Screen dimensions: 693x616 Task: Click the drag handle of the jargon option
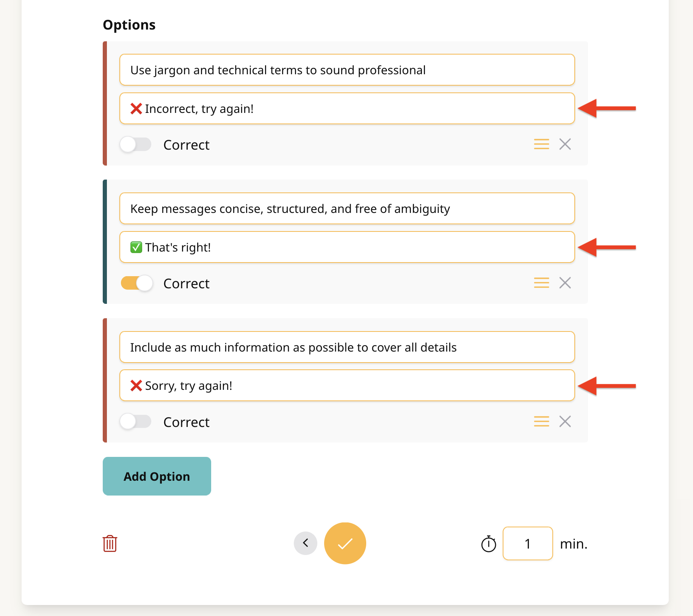(541, 144)
